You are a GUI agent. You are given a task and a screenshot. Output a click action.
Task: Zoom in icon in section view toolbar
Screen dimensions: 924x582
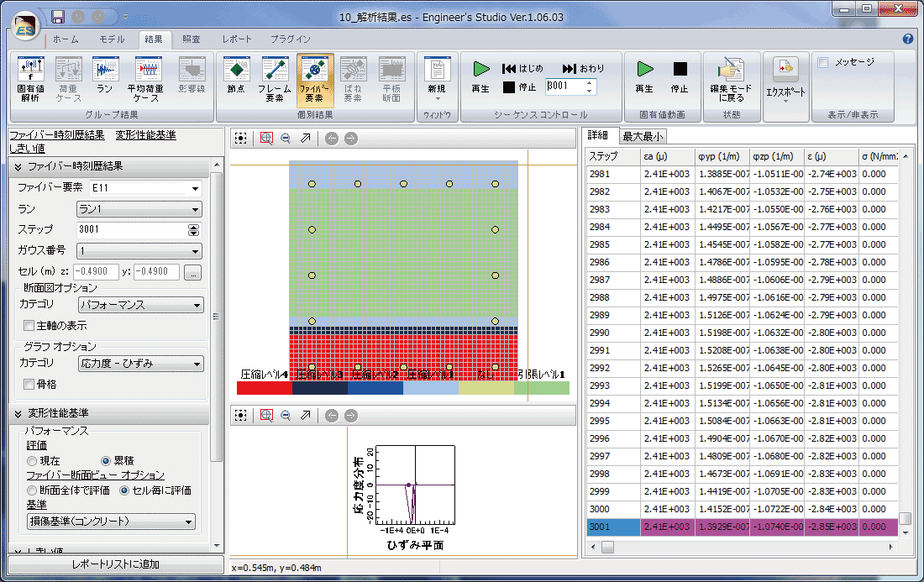pos(266,139)
